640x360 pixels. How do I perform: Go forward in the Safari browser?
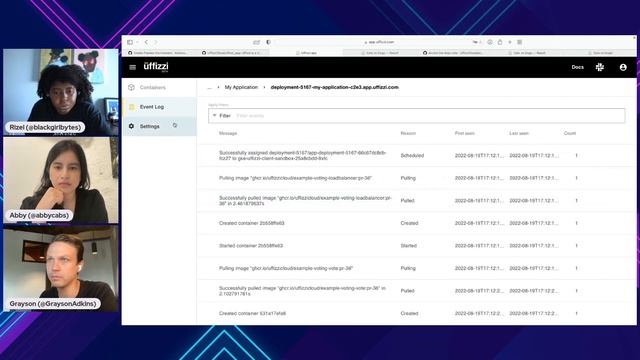pos(156,42)
